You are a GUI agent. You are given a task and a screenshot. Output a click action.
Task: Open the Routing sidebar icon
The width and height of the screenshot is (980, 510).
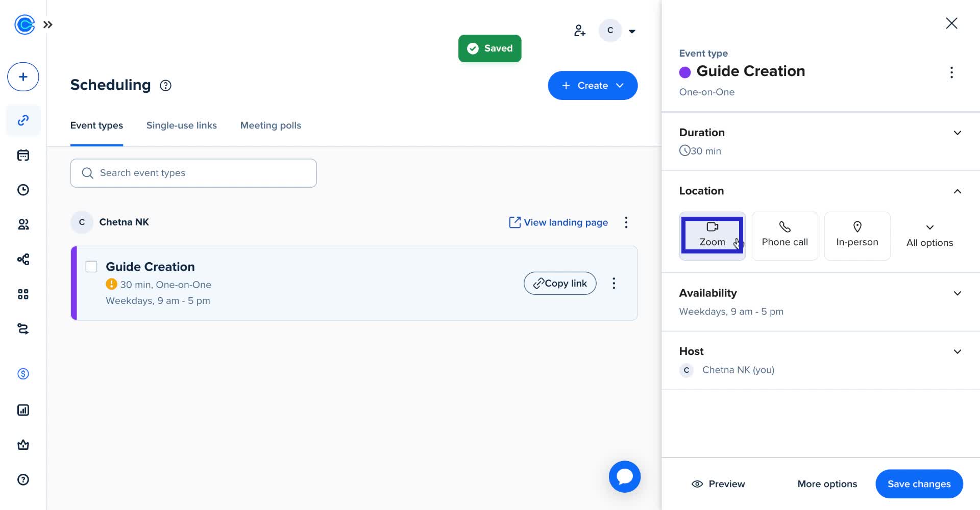click(x=23, y=329)
